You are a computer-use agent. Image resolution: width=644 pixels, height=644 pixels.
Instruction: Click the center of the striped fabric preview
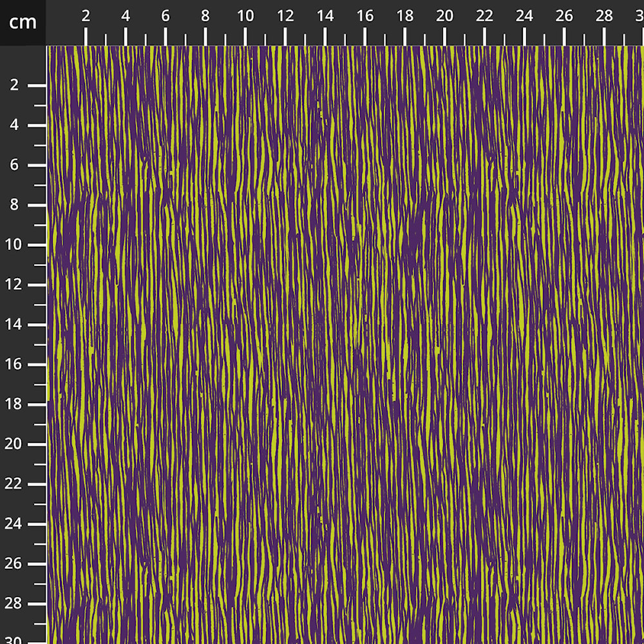tap(345, 345)
